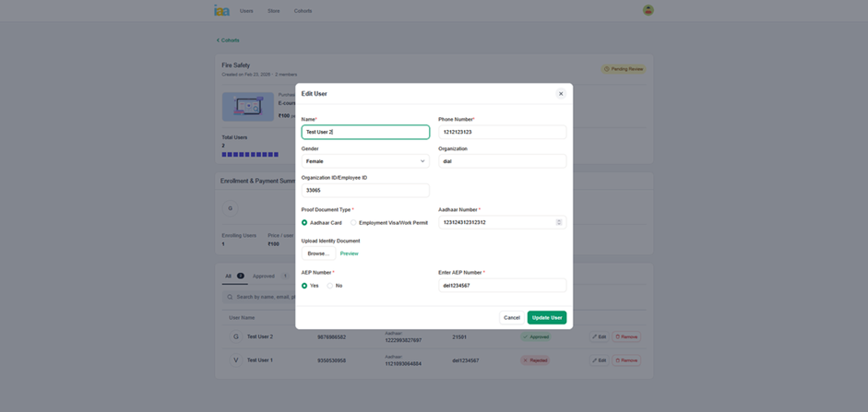The width and height of the screenshot is (868, 412).
Task: Click the iaa logo in header
Action: 221,10
